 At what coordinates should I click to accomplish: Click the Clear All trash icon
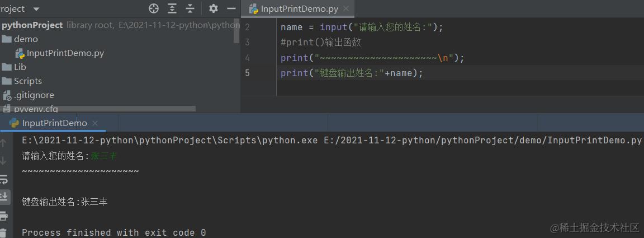(x=4, y=233)
